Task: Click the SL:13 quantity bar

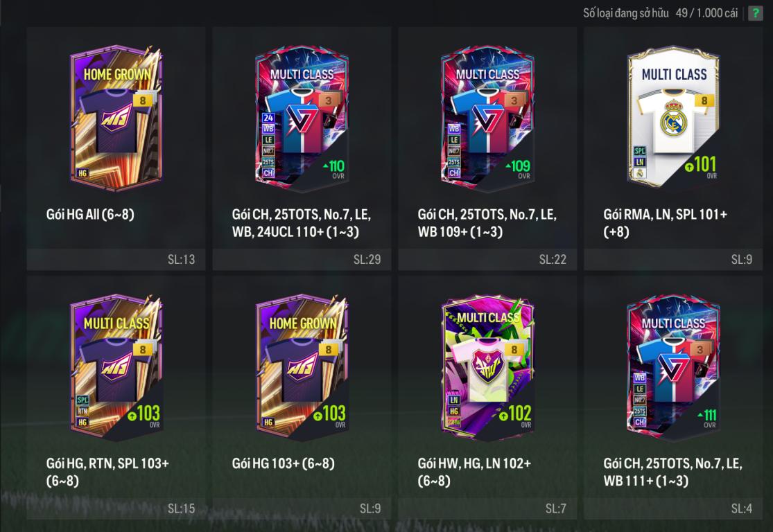Action: [116, 259]
